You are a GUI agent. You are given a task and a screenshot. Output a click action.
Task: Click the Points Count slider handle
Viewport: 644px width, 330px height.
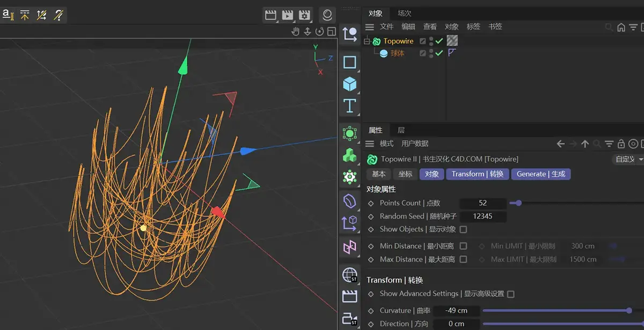coord(518,203)
